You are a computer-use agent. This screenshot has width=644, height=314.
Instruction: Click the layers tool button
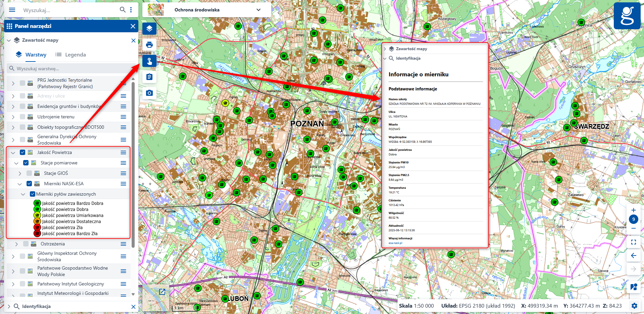pos(149,29)
